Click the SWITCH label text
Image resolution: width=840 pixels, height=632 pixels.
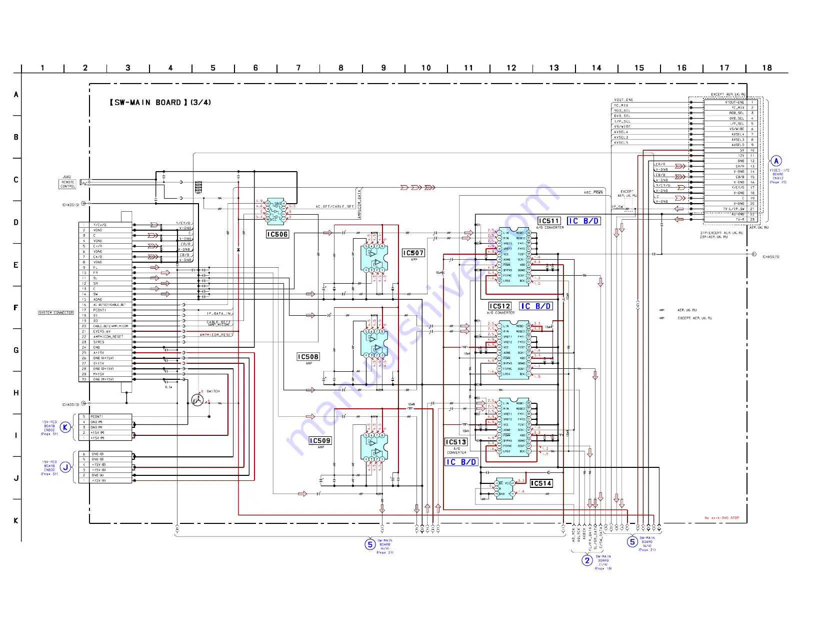click(213, 391)
